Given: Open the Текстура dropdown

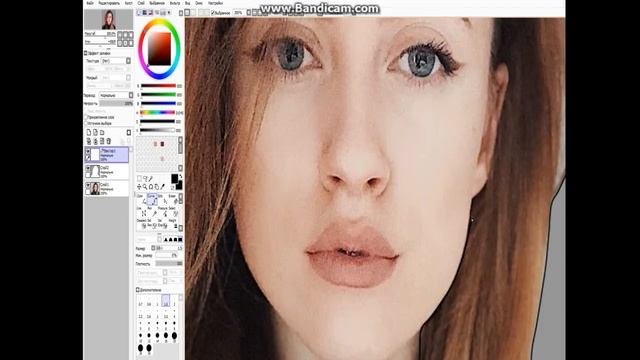Looking at the screenshot, I should point(116,61).
